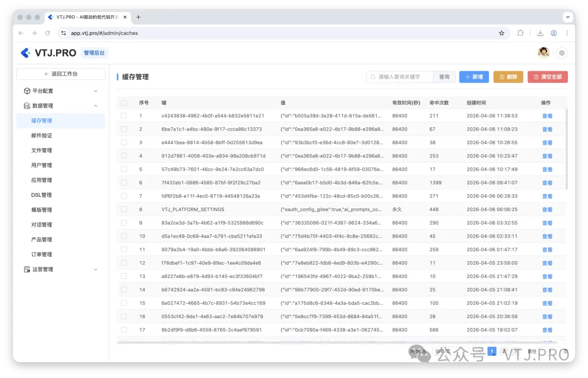Check the select-all checkbox in table header

point(123,102)
